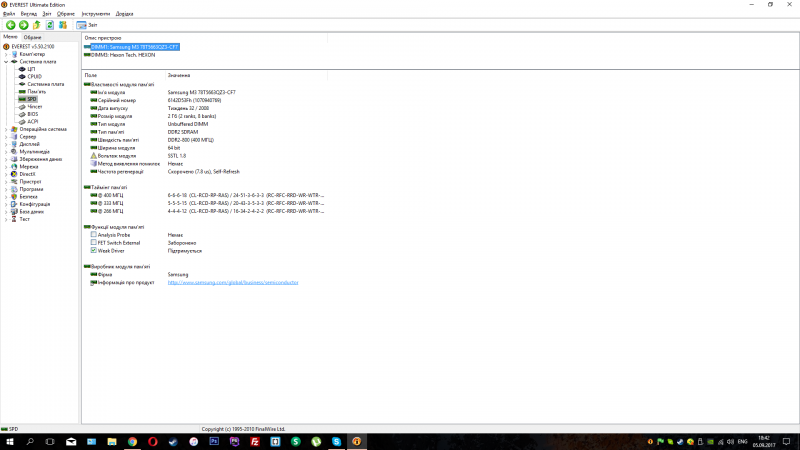This screenshot has width=800, height=450.
Task: Open the users icon in the toolbar
Action: (x=63, y=25)
